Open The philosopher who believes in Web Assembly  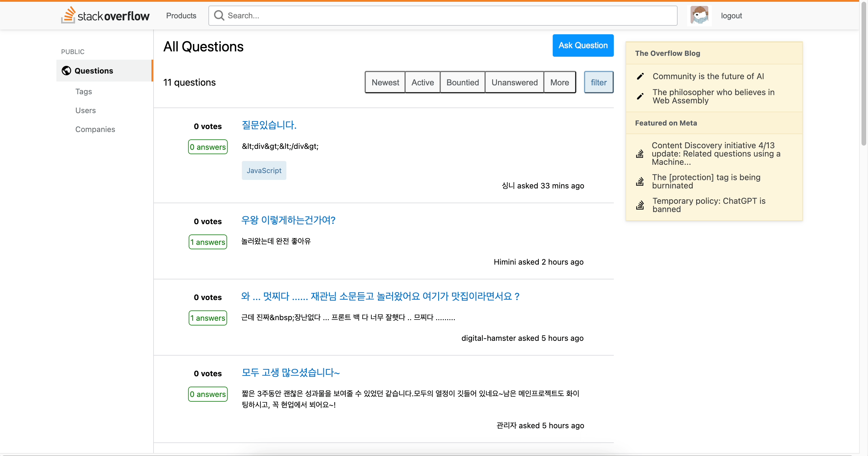click(713, 96)
